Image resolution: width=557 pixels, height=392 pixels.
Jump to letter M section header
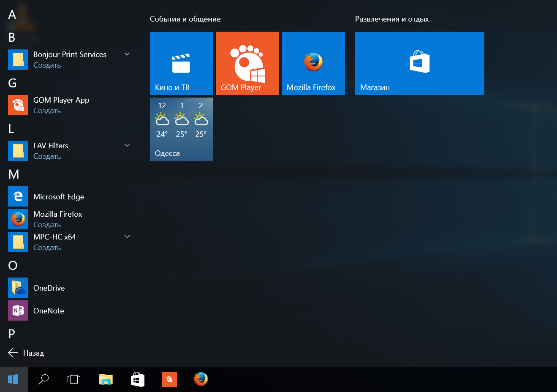coord(14,174)
